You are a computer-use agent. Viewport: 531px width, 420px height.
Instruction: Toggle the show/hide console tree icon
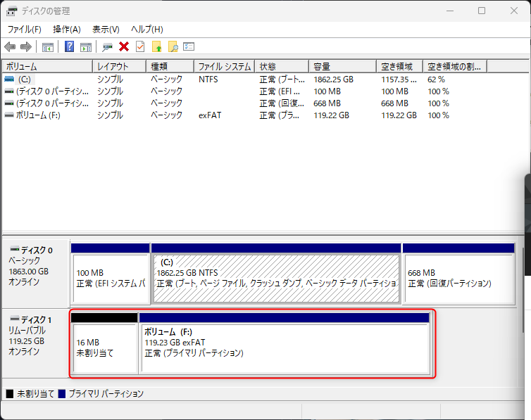pos(48,46)
